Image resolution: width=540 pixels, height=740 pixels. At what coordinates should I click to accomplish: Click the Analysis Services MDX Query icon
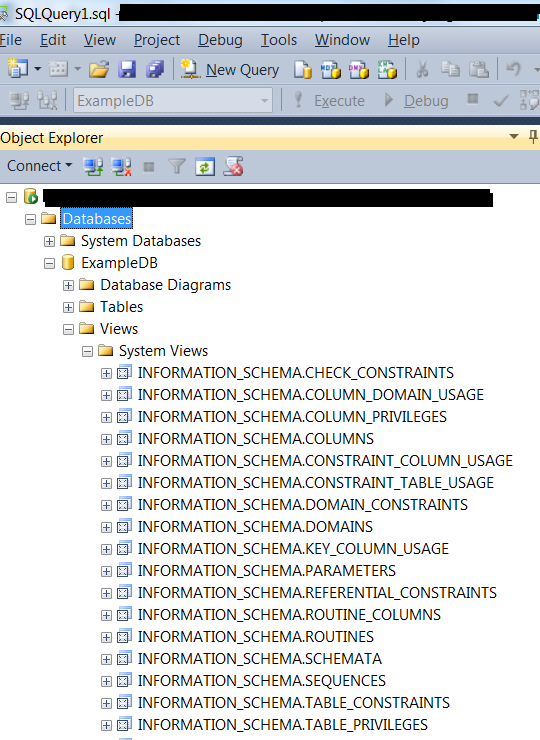[330, 70]
